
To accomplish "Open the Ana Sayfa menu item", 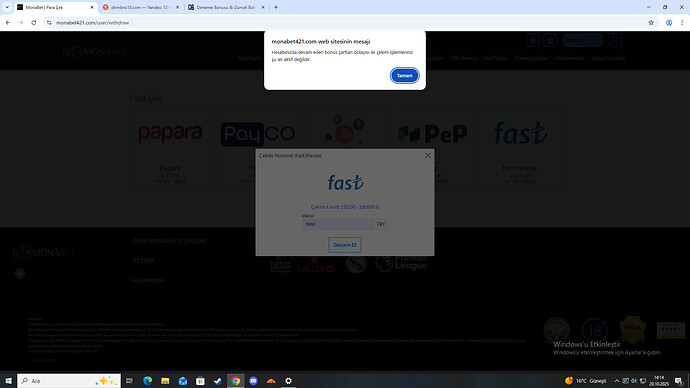I will click(250, 58).
